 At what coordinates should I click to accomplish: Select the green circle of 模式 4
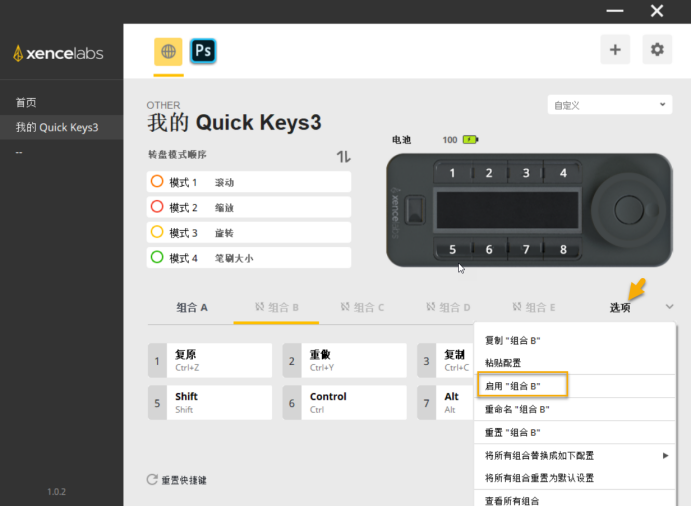[x=157, y=257]
